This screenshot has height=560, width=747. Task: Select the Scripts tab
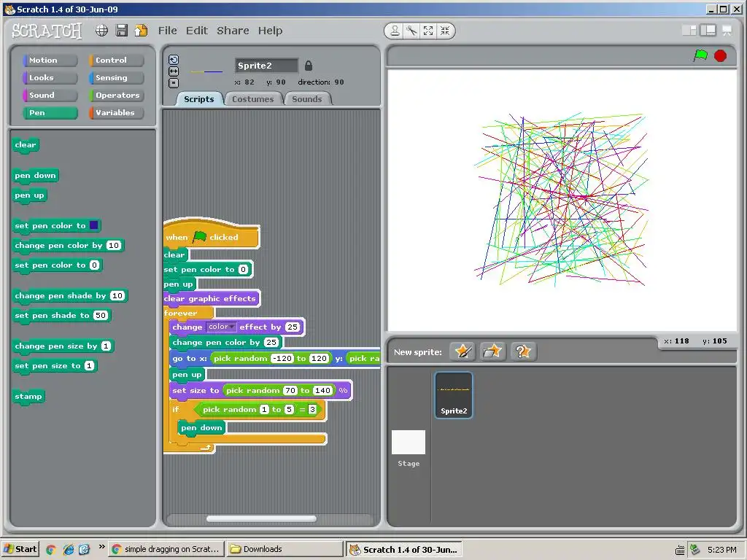point(199,99)
